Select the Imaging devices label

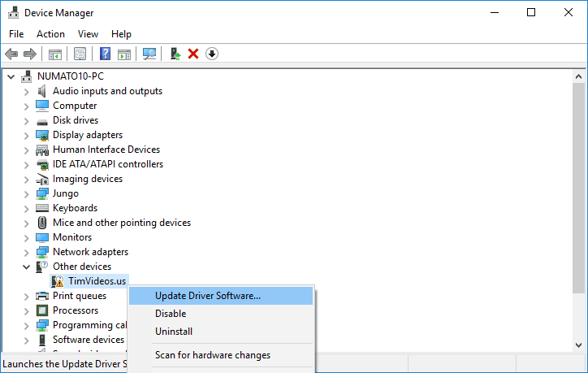[x=88, y=179]
